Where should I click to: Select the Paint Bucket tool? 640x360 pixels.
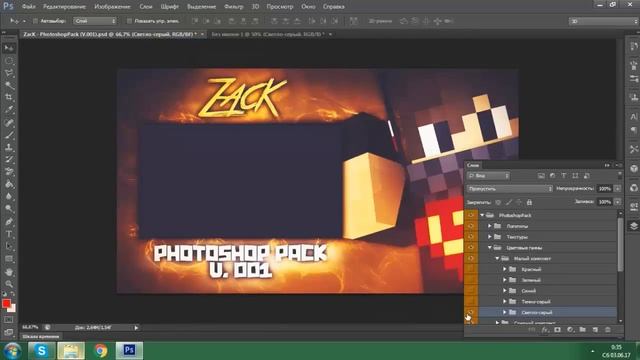(x=9, y=184)
